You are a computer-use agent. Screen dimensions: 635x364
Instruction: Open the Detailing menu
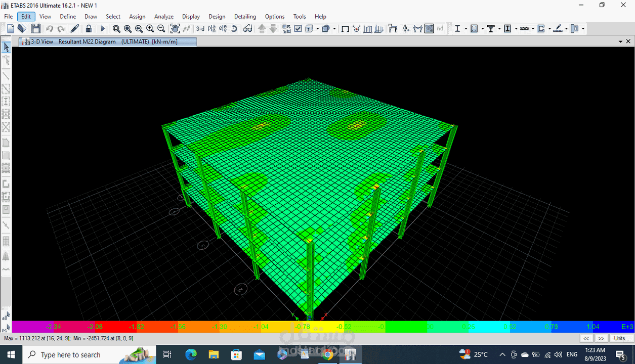click(245, 17)
